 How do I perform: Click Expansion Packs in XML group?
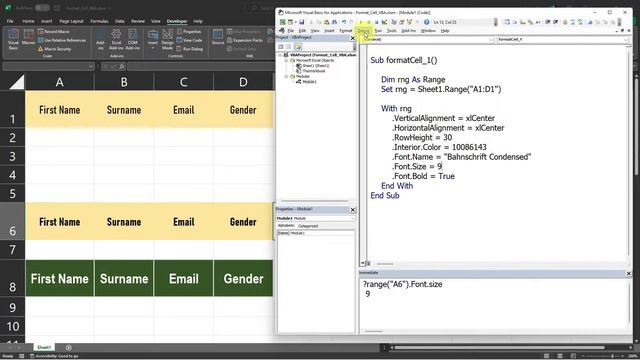[245, 40]
